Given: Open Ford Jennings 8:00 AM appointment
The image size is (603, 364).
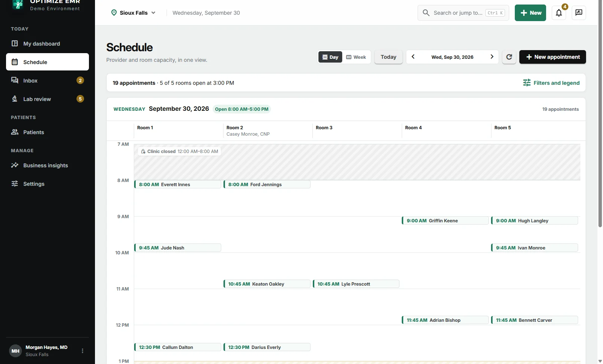Looking at the screenshot, I should pos(267,184).
